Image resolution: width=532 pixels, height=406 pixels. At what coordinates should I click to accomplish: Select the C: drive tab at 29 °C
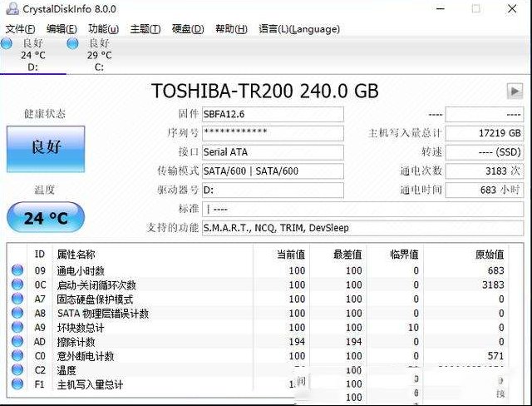tap(99, 55)
